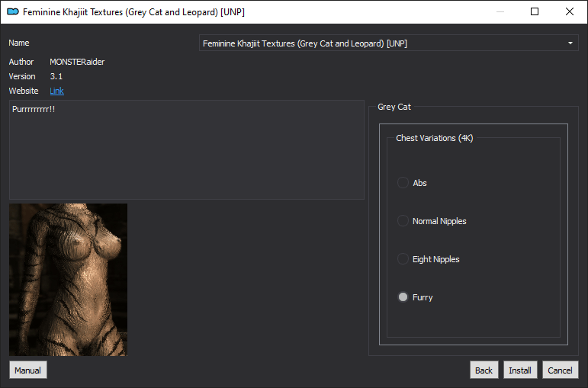Close the installer window

(569, 11)
